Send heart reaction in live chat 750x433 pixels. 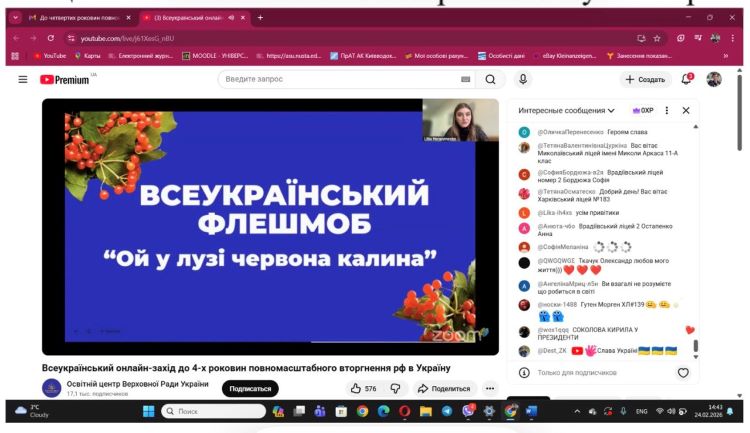tap(683, 372)
